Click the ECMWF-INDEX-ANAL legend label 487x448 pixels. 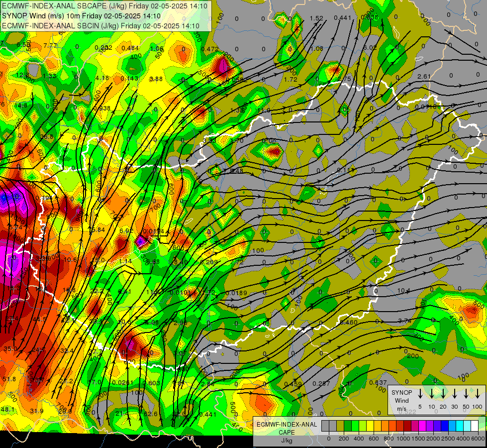287,425
